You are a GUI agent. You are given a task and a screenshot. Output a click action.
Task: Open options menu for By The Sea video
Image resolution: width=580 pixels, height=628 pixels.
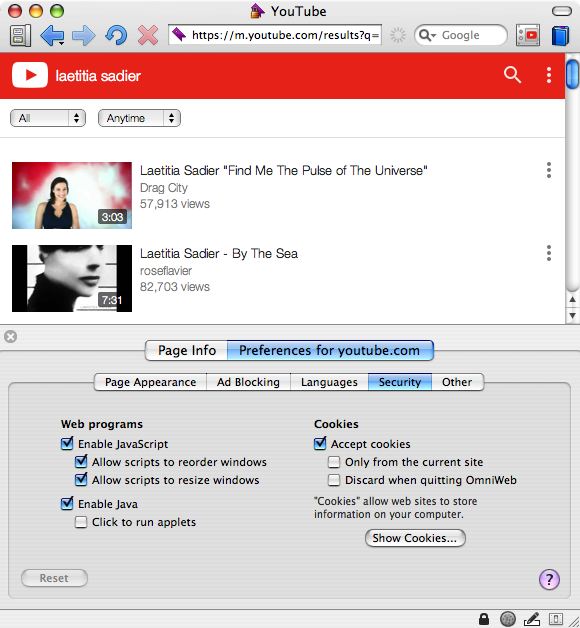tap(549, 253)
